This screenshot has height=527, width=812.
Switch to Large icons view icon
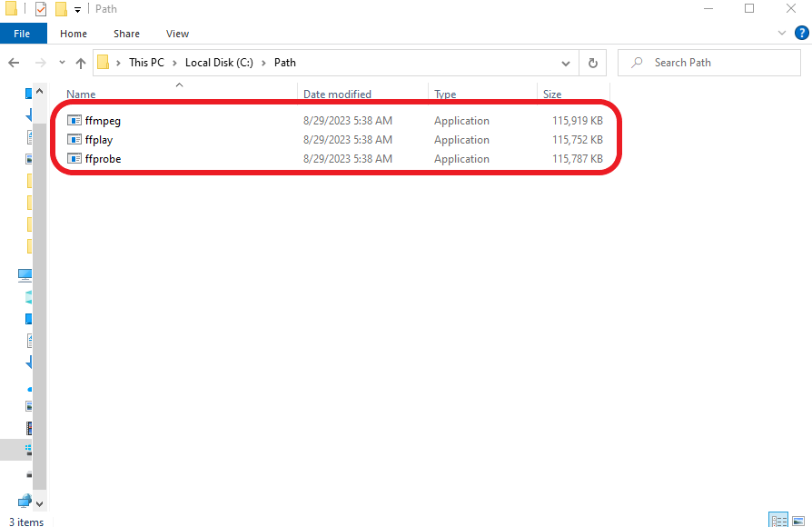[798, 521]
